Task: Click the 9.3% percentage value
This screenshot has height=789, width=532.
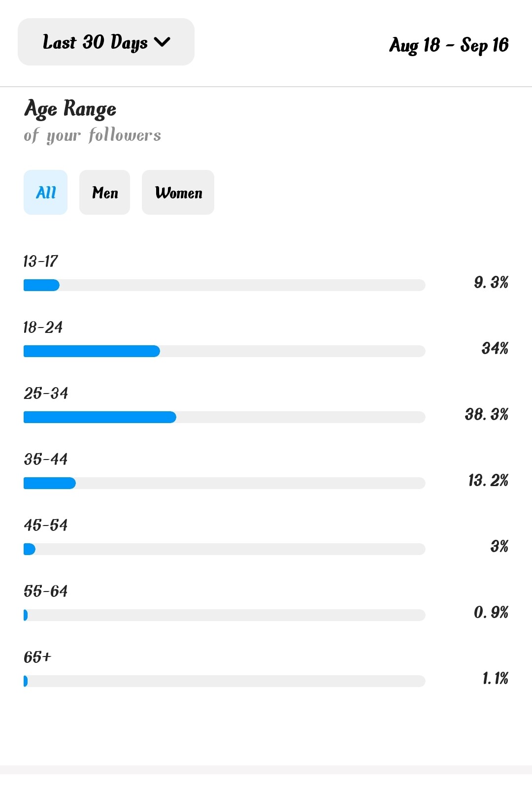Action: pos(491,282)
